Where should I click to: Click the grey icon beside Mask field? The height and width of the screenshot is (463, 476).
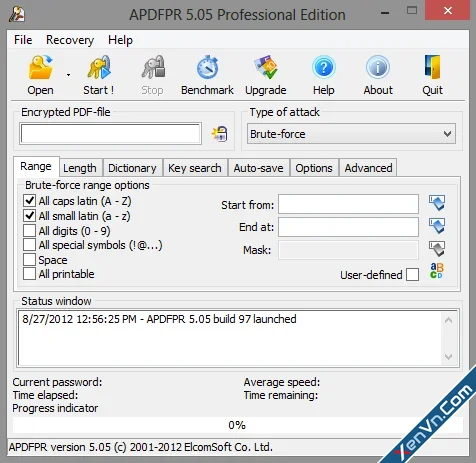tap(437, 249)
